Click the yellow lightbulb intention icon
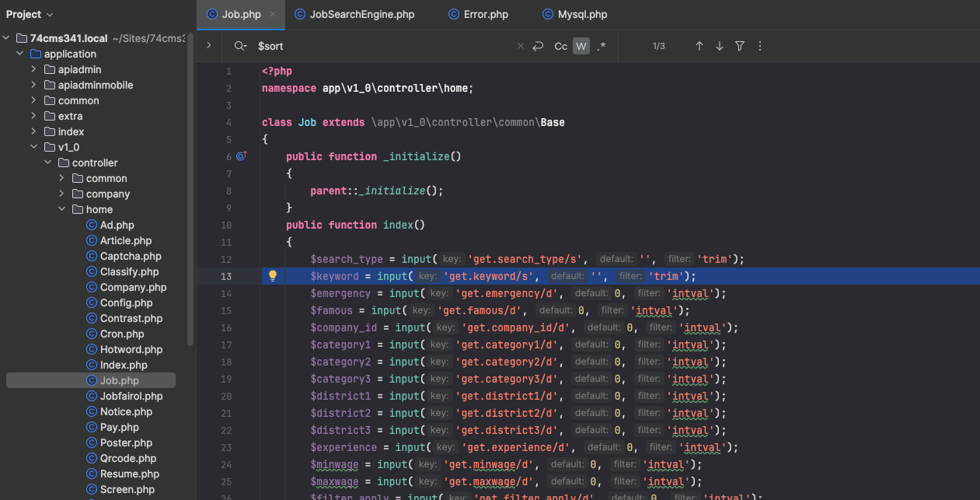The height and width of the screenshot is (500, 980). 273,276
